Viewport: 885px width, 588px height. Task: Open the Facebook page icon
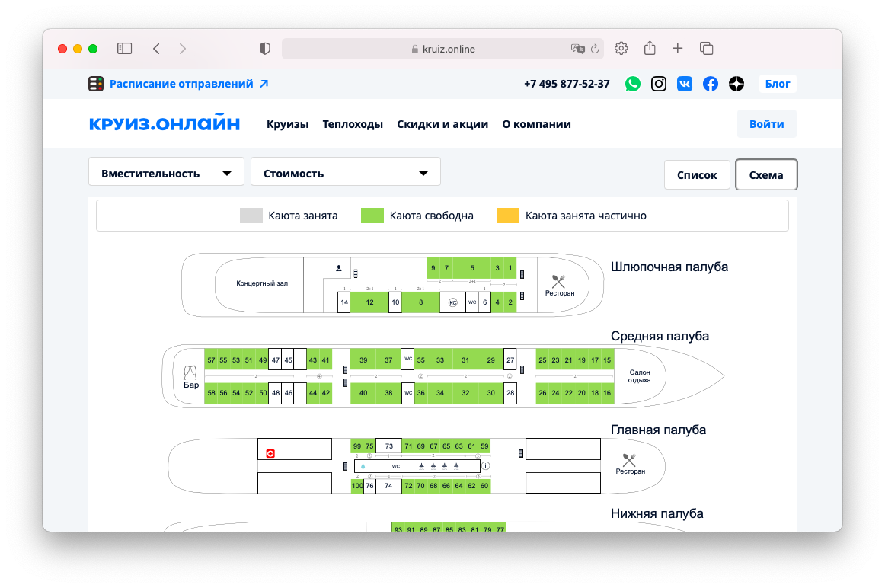[710, 84]
